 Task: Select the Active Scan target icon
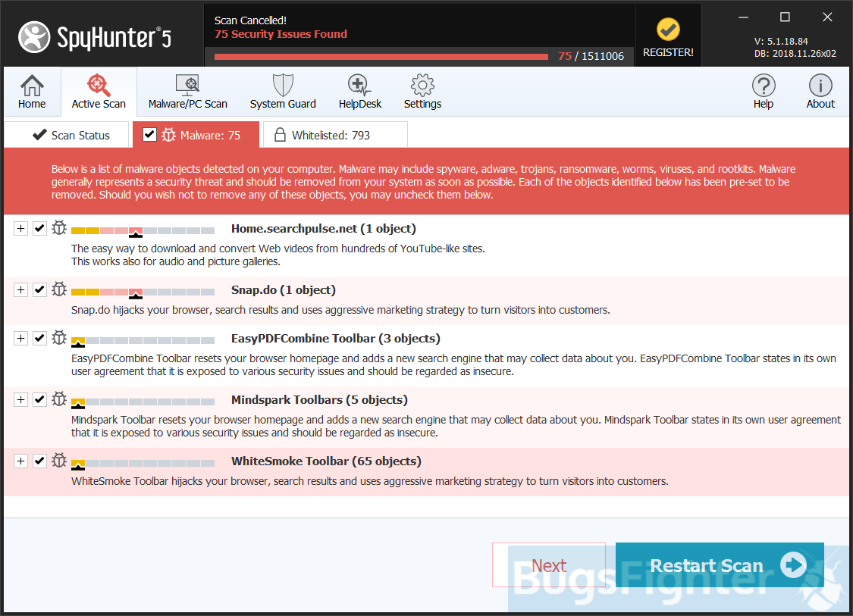pos(99,86)
